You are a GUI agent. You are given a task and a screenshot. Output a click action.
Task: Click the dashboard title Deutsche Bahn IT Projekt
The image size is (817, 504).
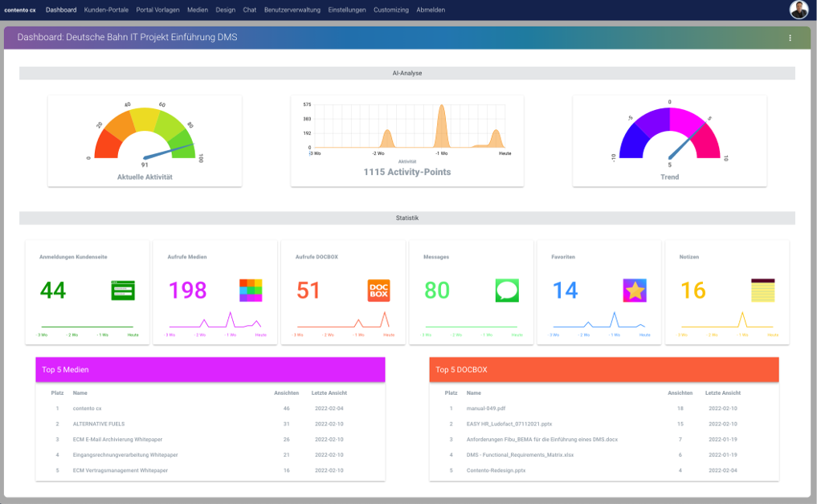tap(127, 38)
